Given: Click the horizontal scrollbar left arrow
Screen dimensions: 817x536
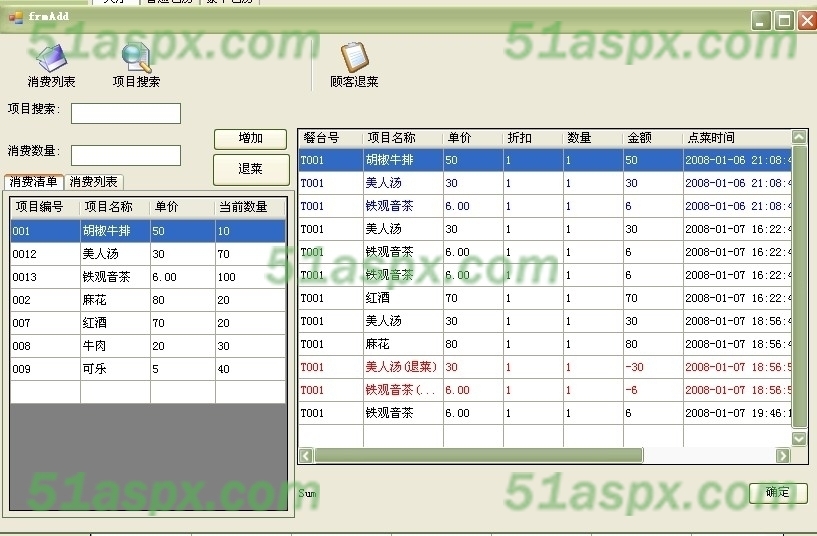Looking at the screenshot, I should [306, 456].
